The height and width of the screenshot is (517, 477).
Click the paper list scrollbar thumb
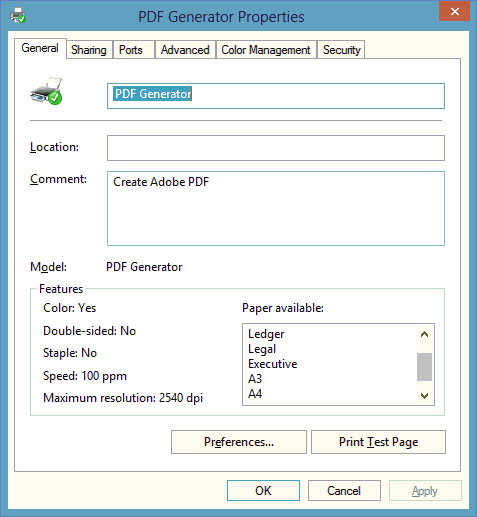tap(424, 367)
